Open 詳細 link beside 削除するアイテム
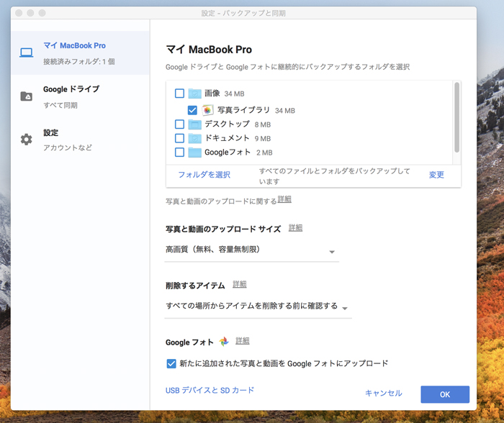 click(x=240, y=284)
